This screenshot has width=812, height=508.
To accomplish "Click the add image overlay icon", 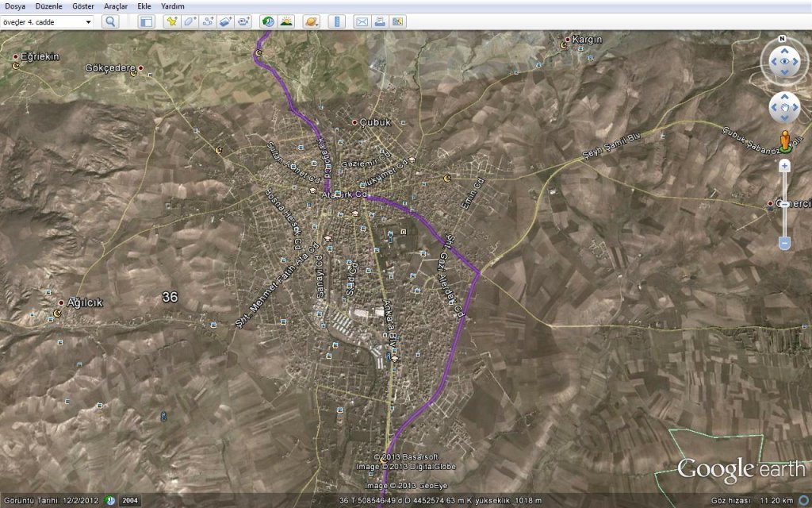I will pos(226,21).
